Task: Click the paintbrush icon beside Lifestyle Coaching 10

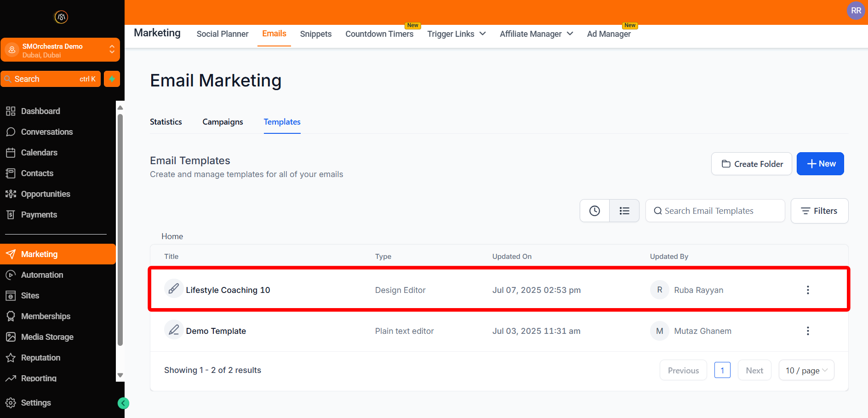Action: 174,289
